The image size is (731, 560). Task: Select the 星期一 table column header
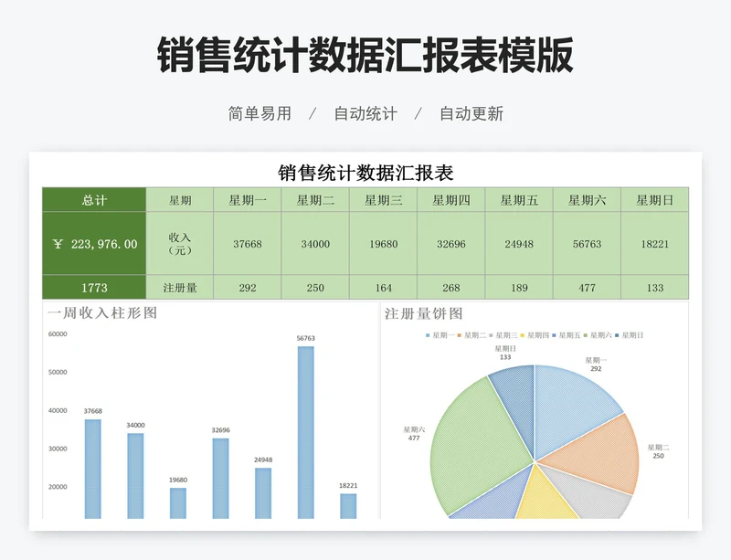[x=248, y=199]
